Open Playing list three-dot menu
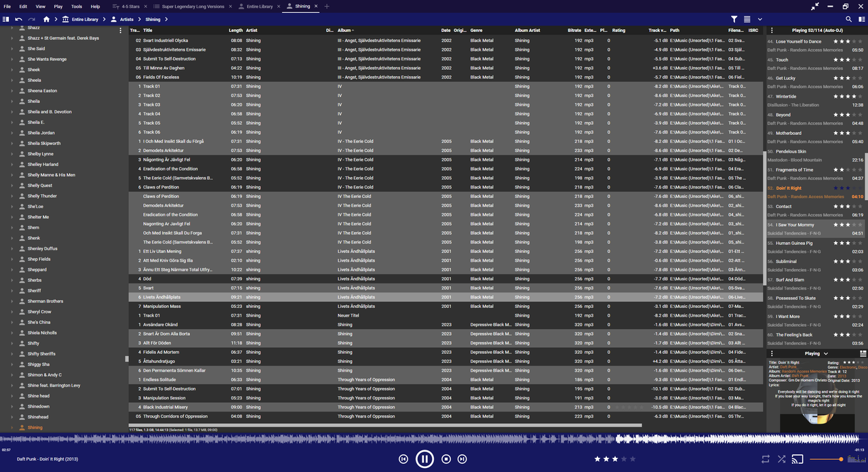Screen dimensions: 868x472 tap(772, 31)
